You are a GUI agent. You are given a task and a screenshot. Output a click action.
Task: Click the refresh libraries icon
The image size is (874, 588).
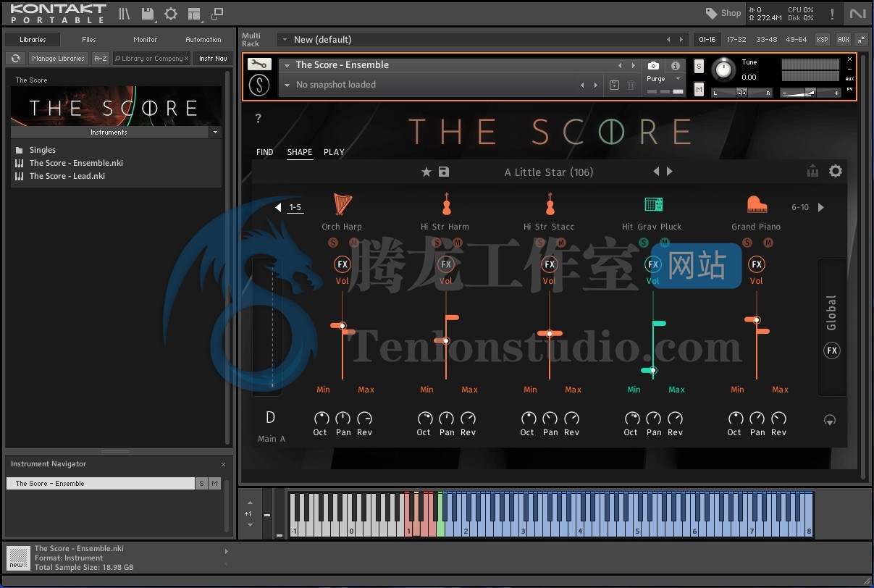(x=15, y=58)
